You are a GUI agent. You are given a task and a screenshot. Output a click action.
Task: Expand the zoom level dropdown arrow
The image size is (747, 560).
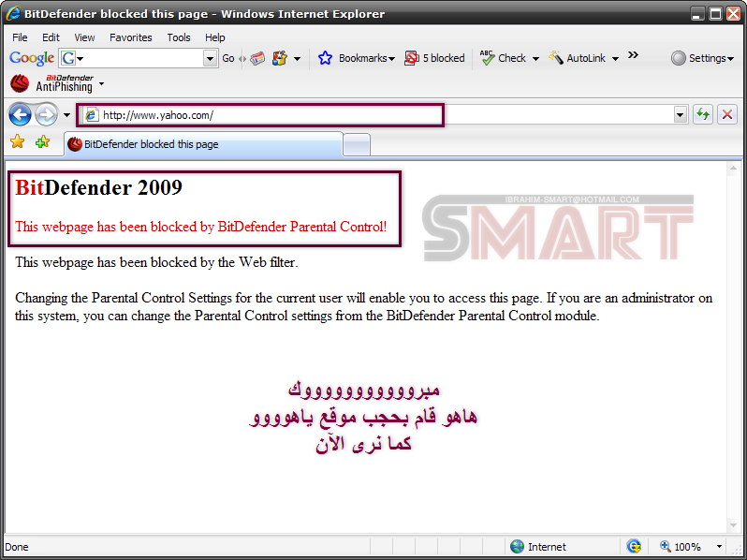[x=719, y=547]
